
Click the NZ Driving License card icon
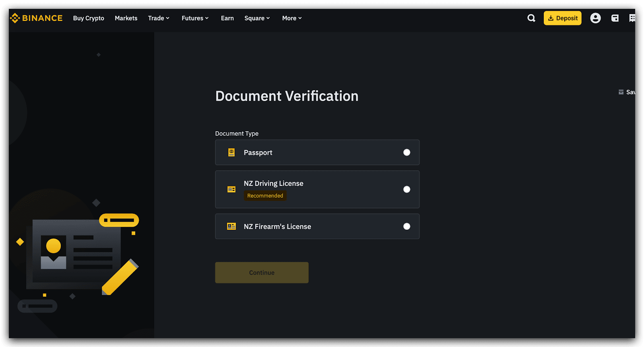231,189
